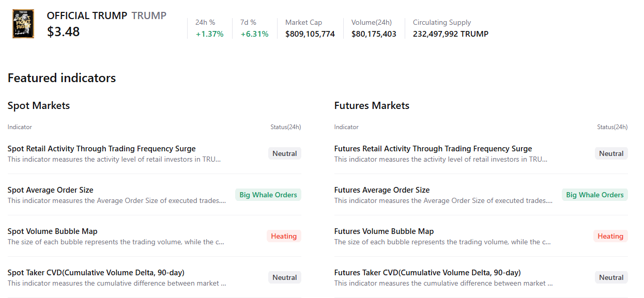Click the 24h % change value +1.37%

pyautogui.click(x=209, y=34)
